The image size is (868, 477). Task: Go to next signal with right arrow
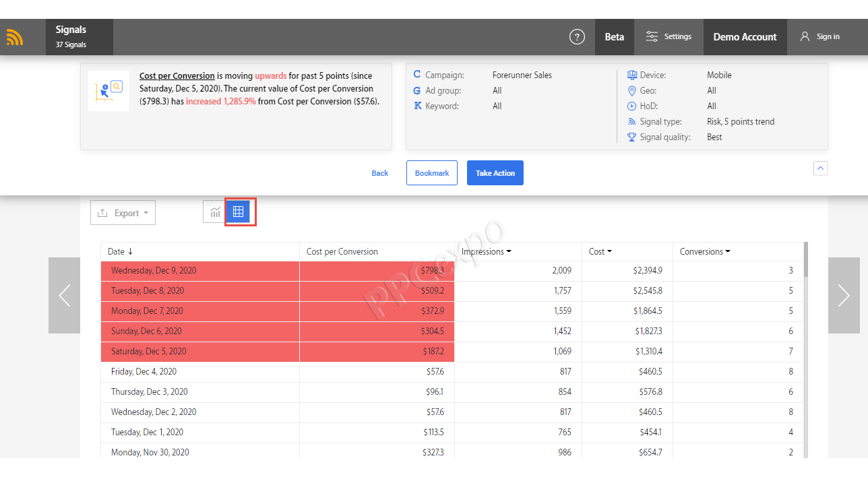[844, 295]
